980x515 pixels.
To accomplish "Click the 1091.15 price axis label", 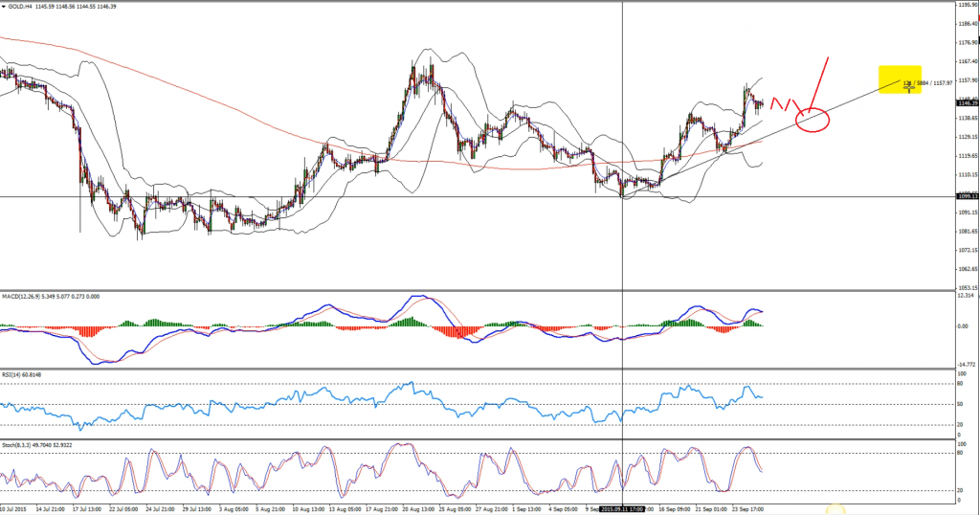I will pyautogui.click(x=968, y=213).
